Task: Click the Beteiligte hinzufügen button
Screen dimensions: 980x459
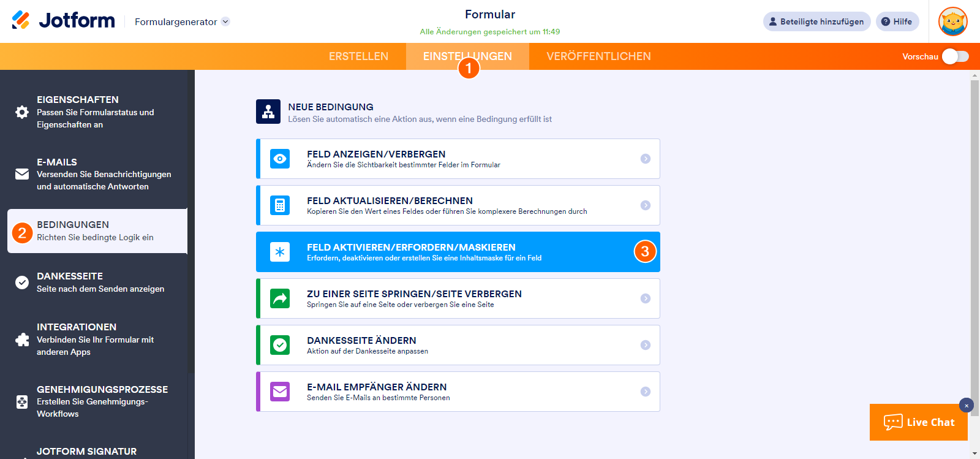Action: (816, 21)
